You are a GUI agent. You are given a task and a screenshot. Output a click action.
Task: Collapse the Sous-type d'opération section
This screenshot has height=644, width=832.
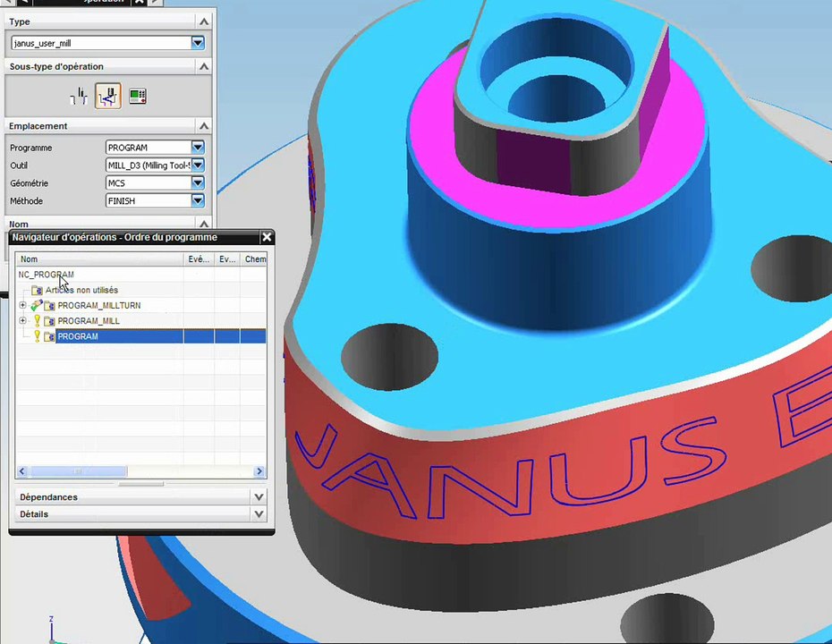coord(204,66)
